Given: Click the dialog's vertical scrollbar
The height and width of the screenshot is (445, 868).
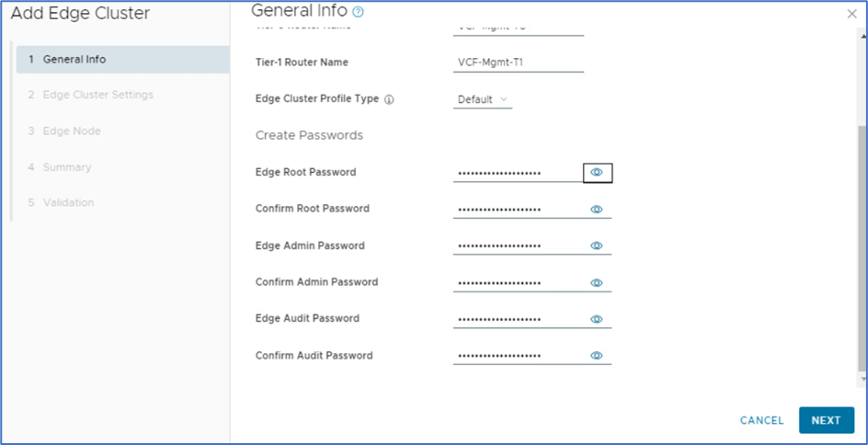Looking at the screenshot, I should (862, 248).
